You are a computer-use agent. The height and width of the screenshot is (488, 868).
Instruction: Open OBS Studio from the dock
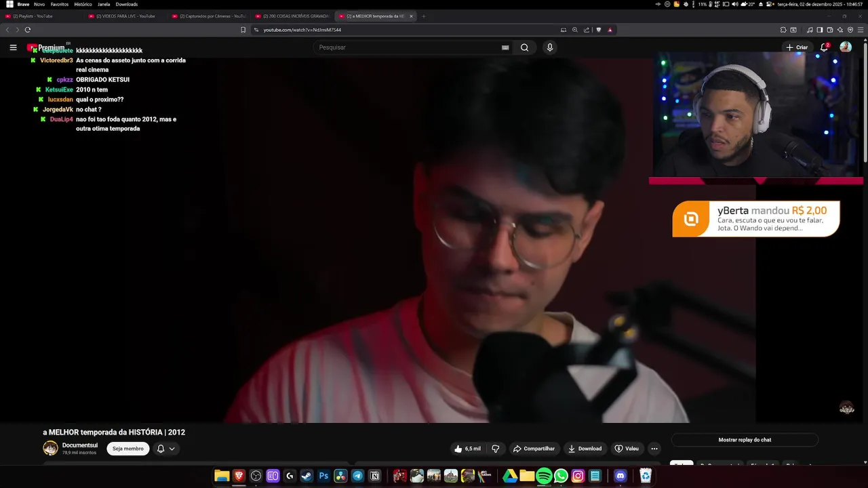point(256,476)
